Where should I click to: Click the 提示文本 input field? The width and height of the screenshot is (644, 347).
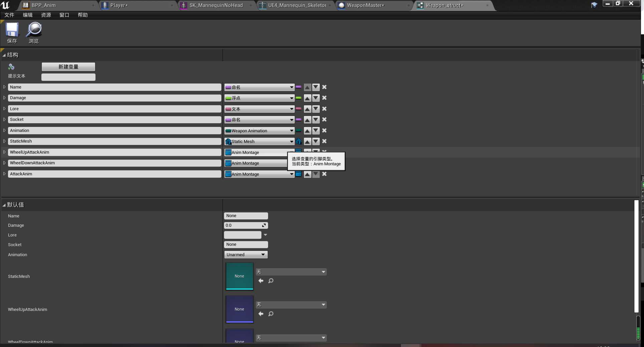tap(68, 77)
